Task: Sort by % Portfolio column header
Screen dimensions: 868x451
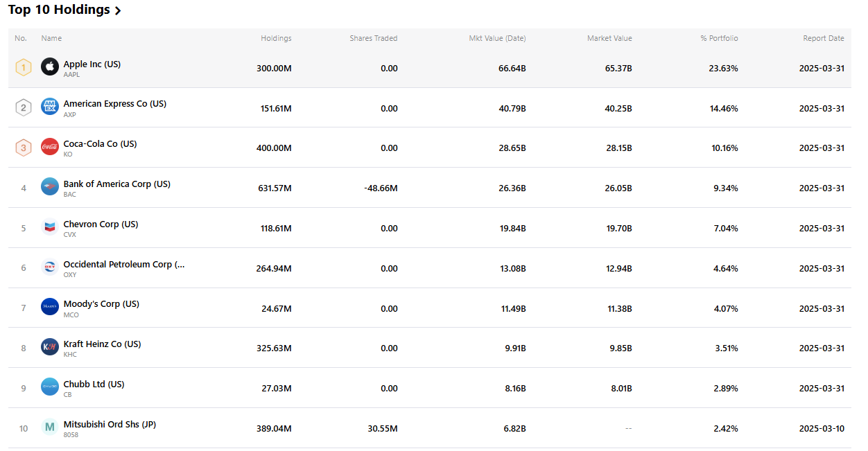Action: tap(719, 39)
